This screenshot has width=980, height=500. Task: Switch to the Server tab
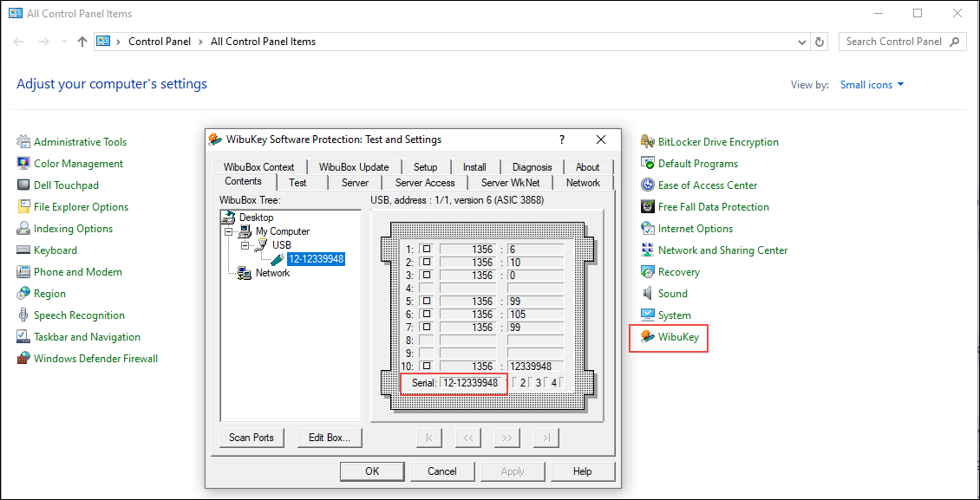355,183
